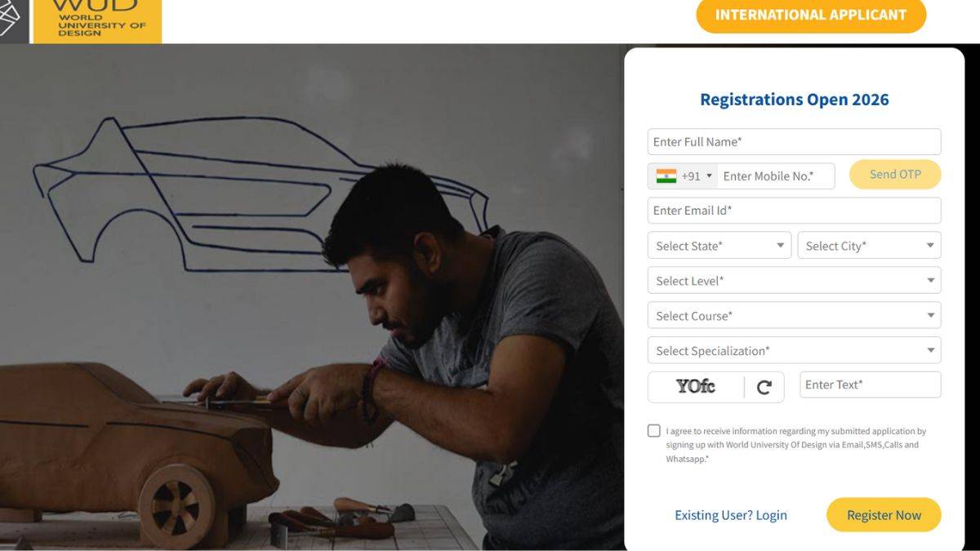
Task: Click the captcha Enter Text field
Action: coord(870,385)
